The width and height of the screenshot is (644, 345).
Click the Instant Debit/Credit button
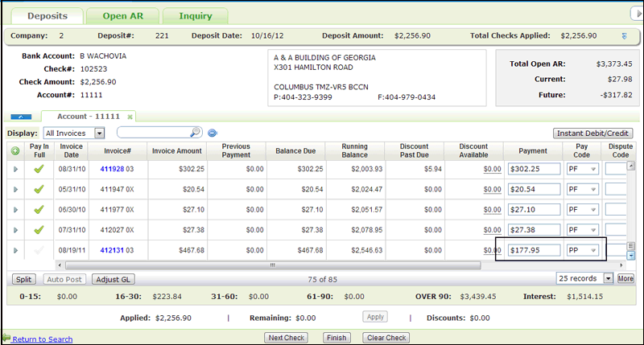pos(592,133)
